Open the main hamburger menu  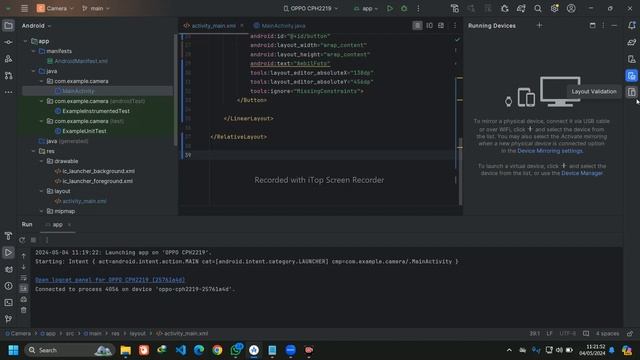click(24, 8)
